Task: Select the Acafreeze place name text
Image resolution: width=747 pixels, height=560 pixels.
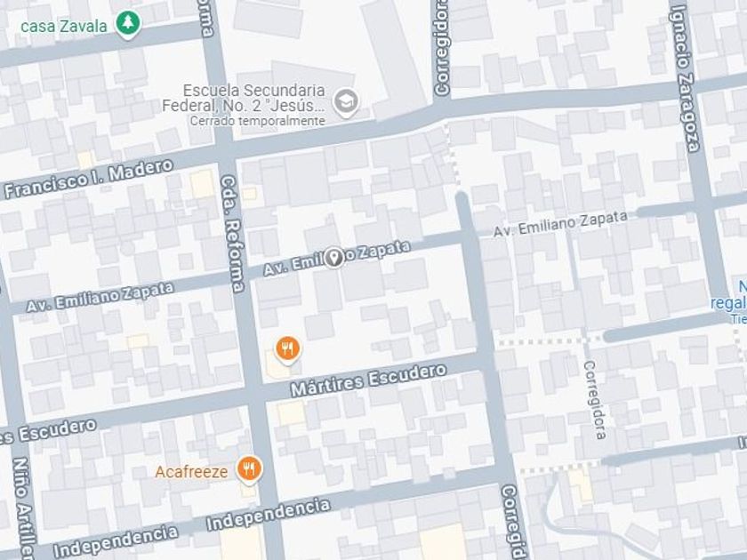Action: (191, 472)
